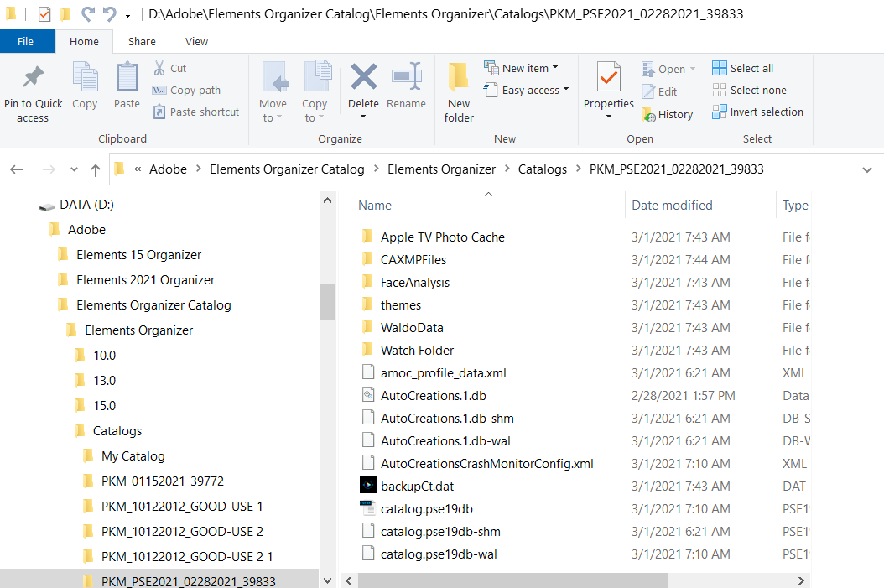Click file list horizontal scroll right arrow
Viewport: 884px width, 588px height.
801,580
